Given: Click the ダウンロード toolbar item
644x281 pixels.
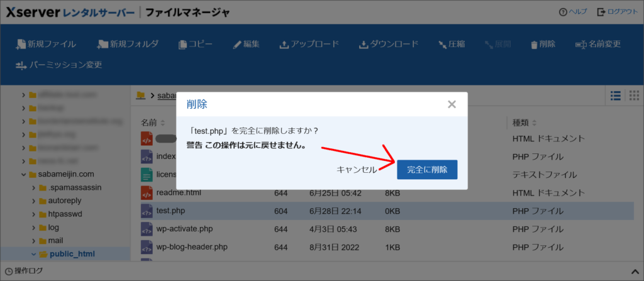Looking at the screenshot, I should click(389, 45).
